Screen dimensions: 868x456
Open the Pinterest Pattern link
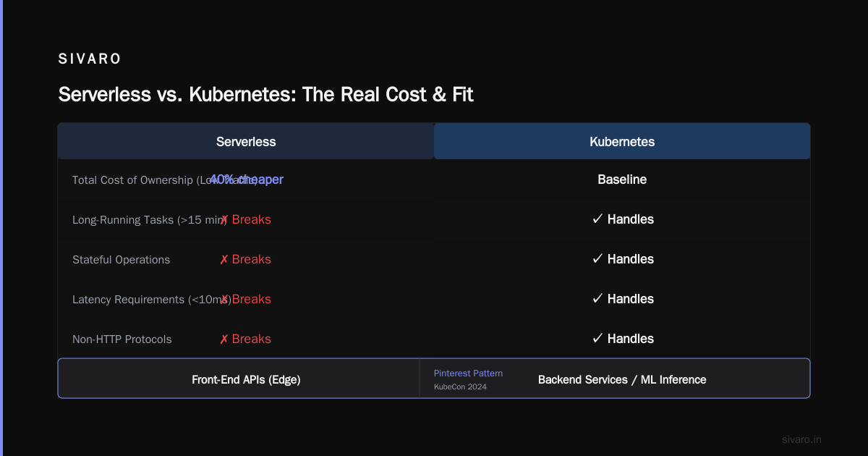tap(468, 373)
